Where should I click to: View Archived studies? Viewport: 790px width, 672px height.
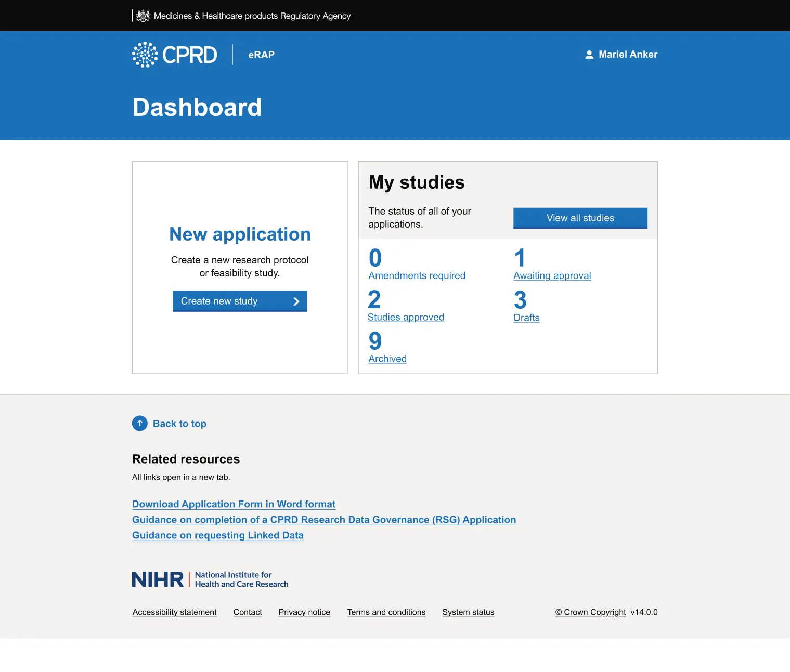387,359
